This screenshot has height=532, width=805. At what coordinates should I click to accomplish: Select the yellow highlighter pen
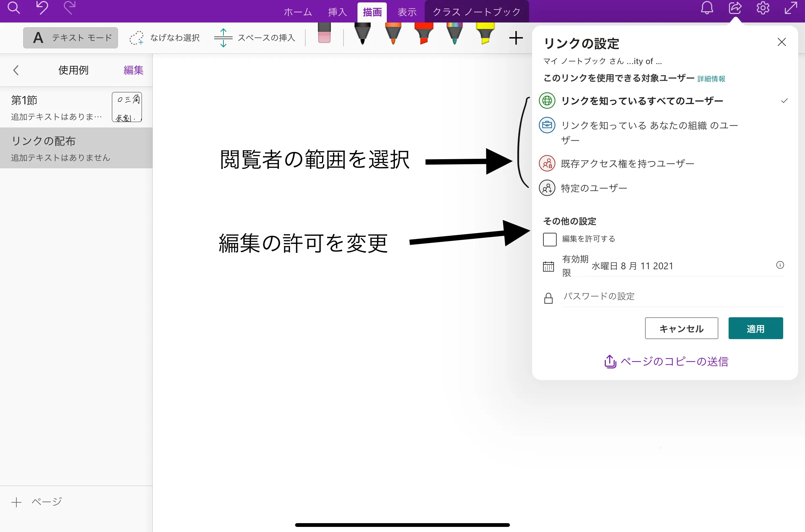(x=485, y=33)
